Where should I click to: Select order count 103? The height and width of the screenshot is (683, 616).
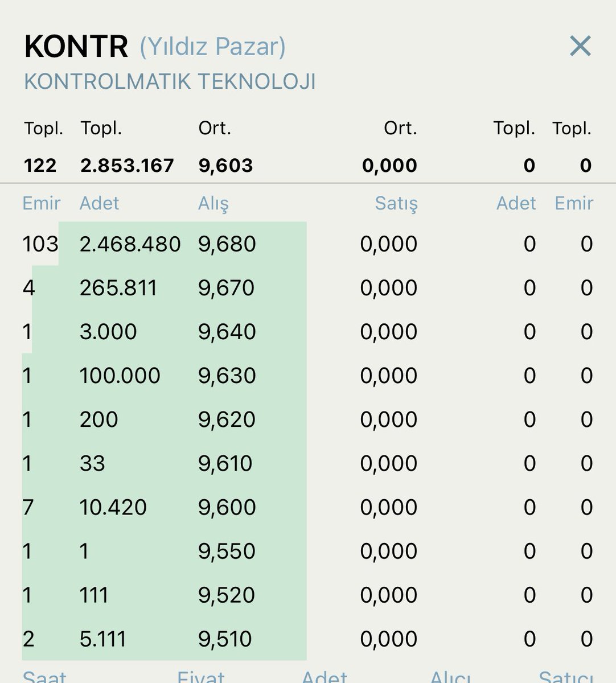[40, 244]
